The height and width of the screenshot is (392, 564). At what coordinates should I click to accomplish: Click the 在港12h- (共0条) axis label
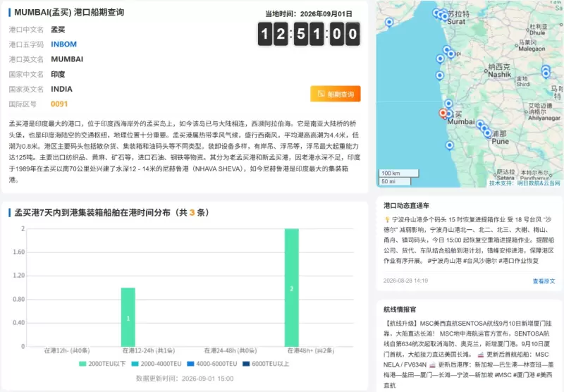pos(67,350)
